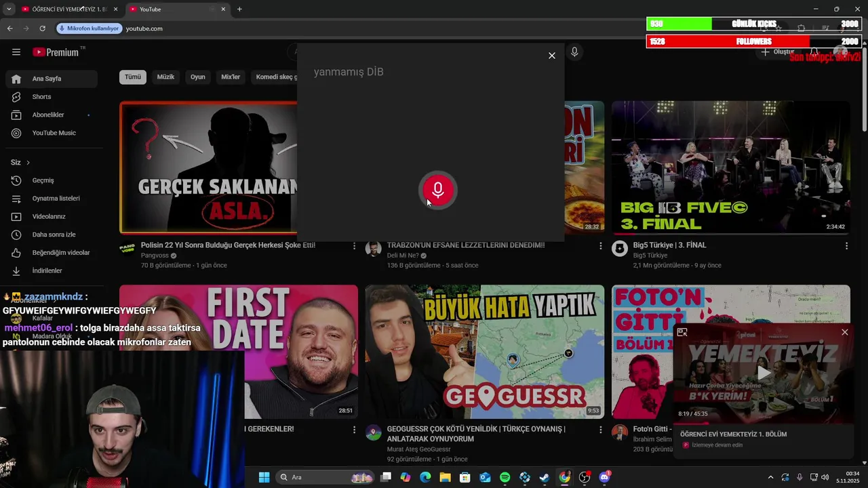Open GEOGUESSR ÇOK KÖTÜ YENİLDİK video title
868x488 pixels.
[x=476, y=434]
